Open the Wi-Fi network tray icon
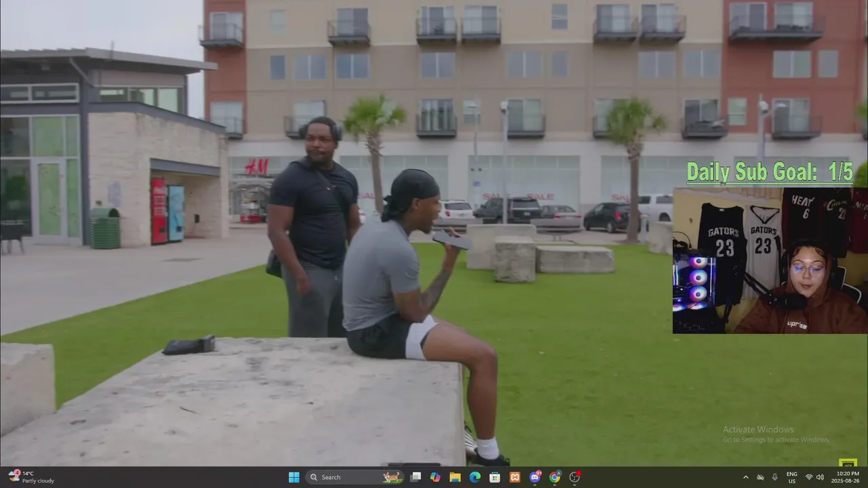Viewport: 868px width, 488px height. tap(808, 477)
